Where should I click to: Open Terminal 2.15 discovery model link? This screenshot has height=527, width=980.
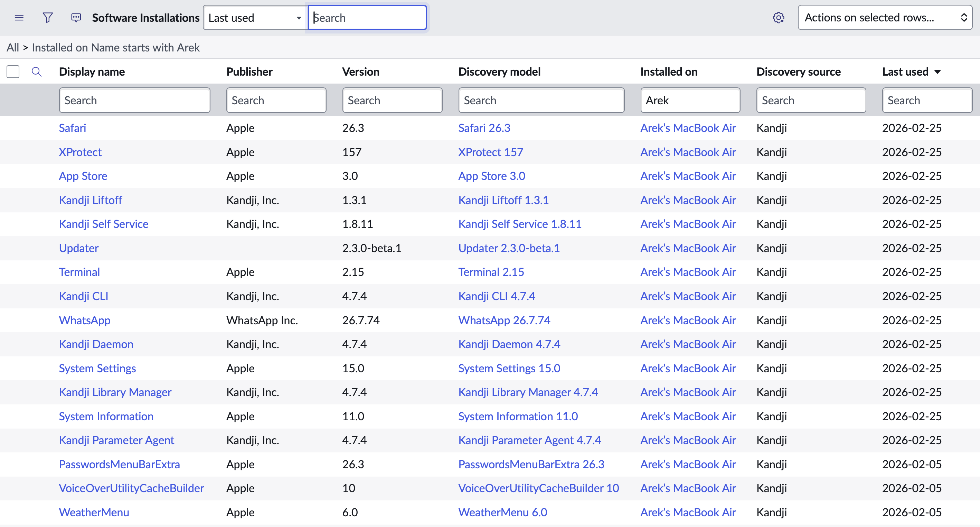pos(491,272)
